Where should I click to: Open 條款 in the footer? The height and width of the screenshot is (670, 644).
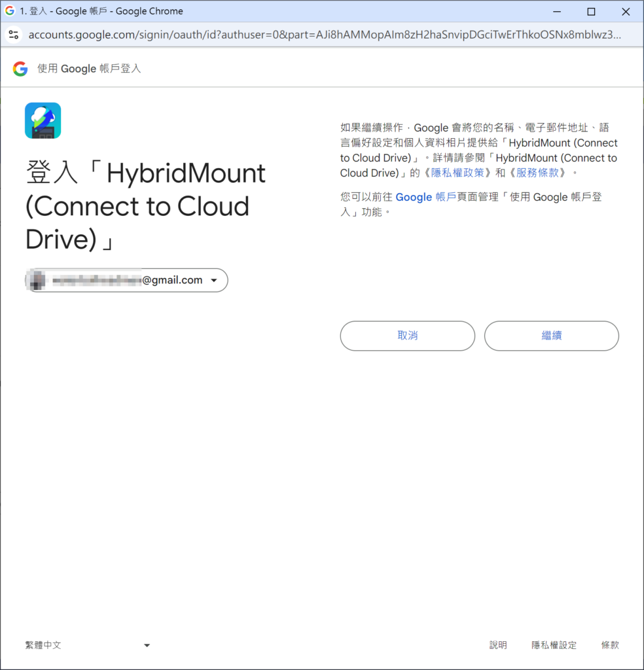(x=610, y=645)
